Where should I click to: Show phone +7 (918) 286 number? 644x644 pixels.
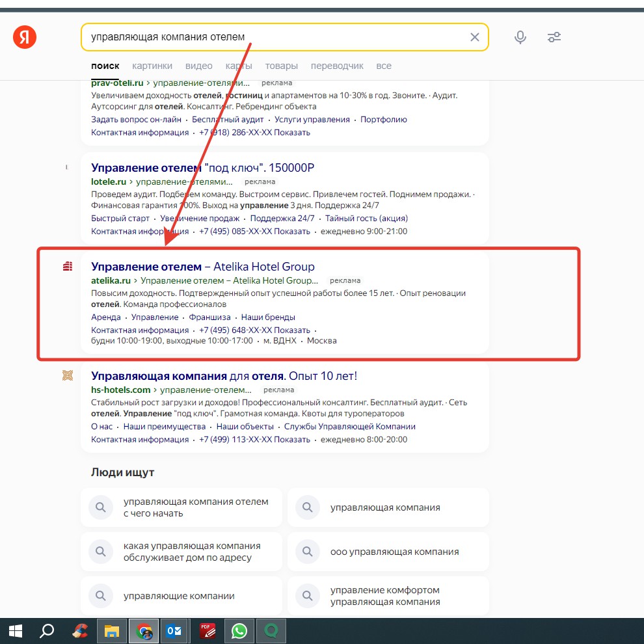click(254, 133)
